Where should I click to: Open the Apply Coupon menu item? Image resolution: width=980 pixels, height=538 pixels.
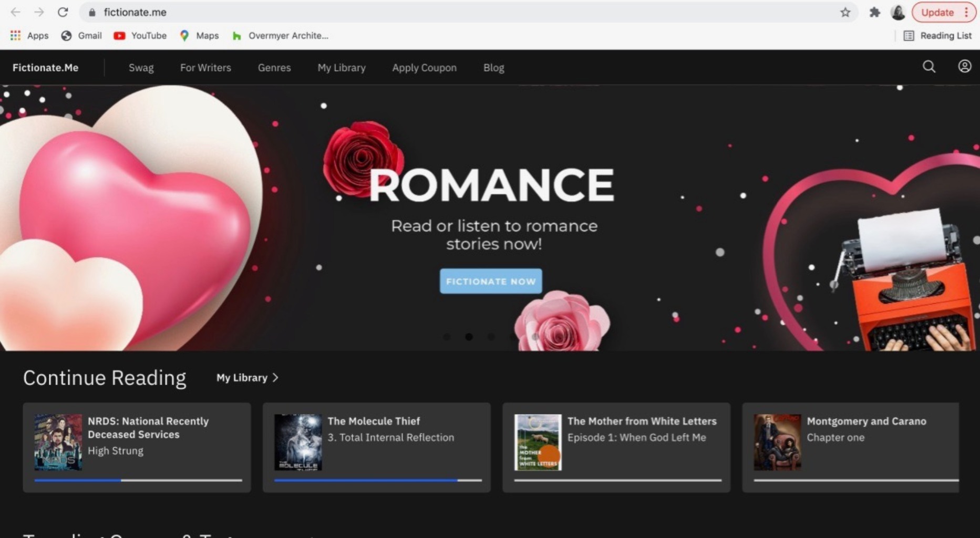pos(424,67)
